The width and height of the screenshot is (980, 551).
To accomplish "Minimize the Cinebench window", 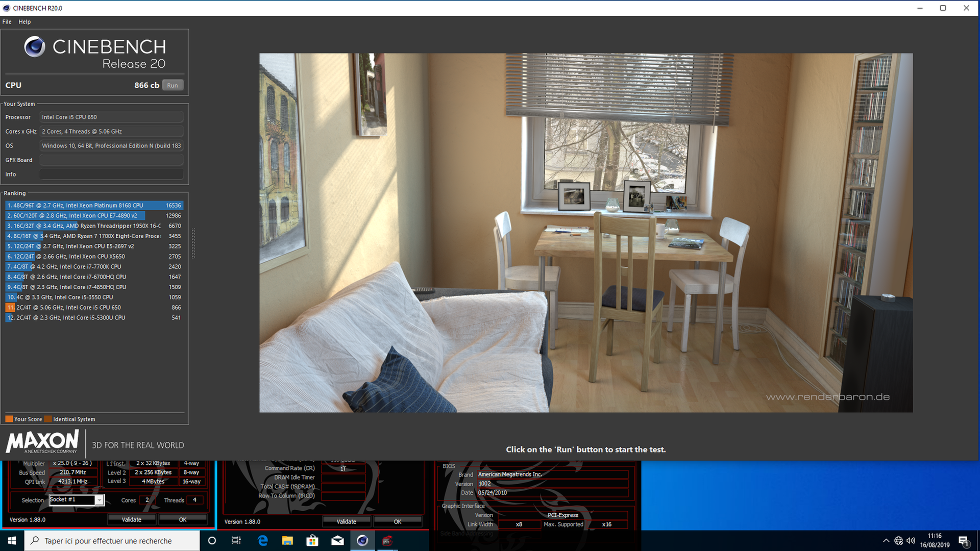I will [x=920, y=8].
